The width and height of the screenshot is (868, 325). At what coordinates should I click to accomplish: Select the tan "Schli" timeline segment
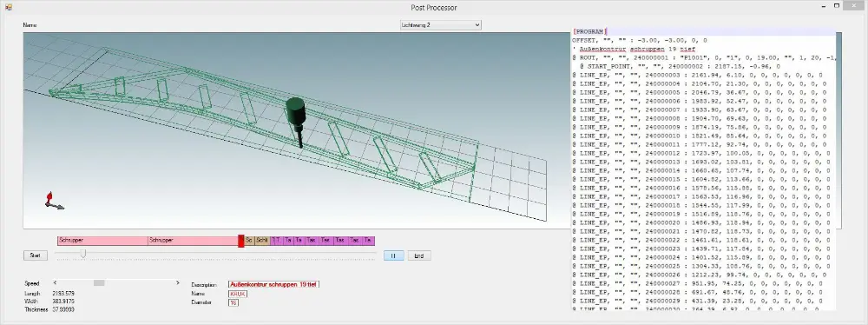tap(262, 241)
